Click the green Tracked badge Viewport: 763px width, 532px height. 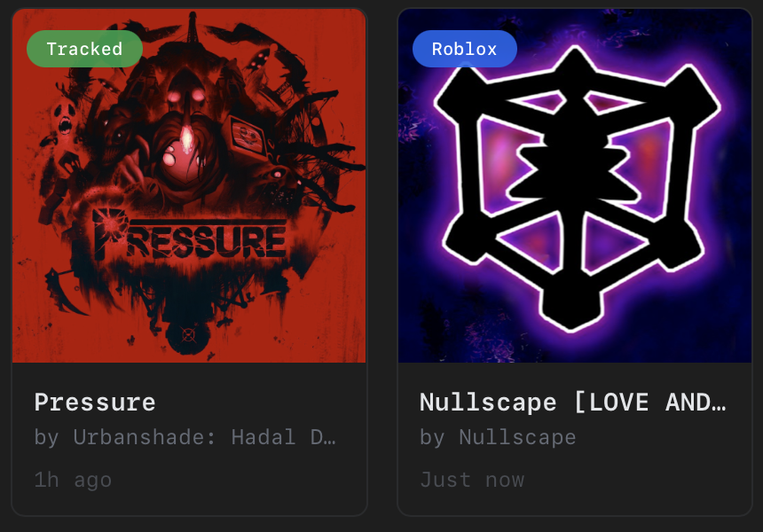(84, 49)
